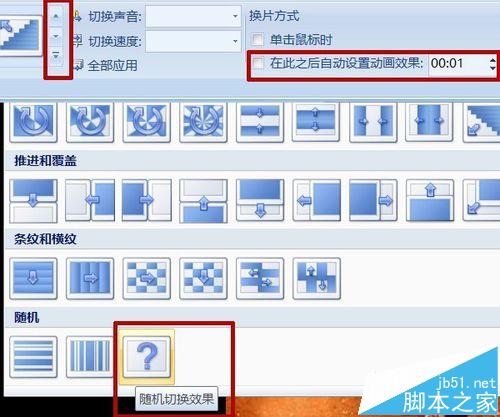This screenshot has width=500, height=417.
Task: Click the 换片方式 group label
Action: tap(274, 16)
